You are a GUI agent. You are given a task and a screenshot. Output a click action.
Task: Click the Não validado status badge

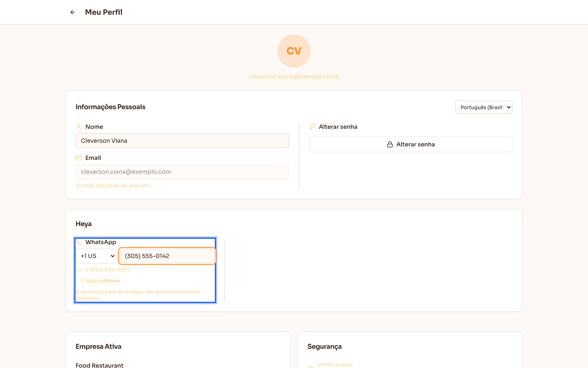point(100,281)
